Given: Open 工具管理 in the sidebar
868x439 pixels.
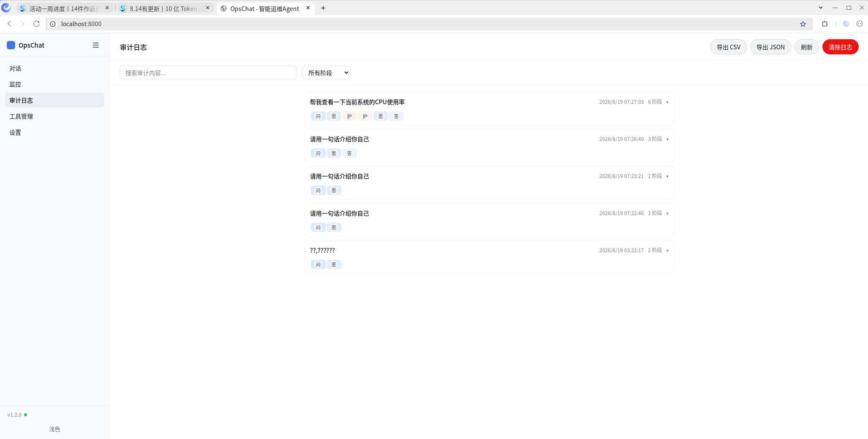Looking at the screenshot, I should pyautogui.click(x=54, y=116).
